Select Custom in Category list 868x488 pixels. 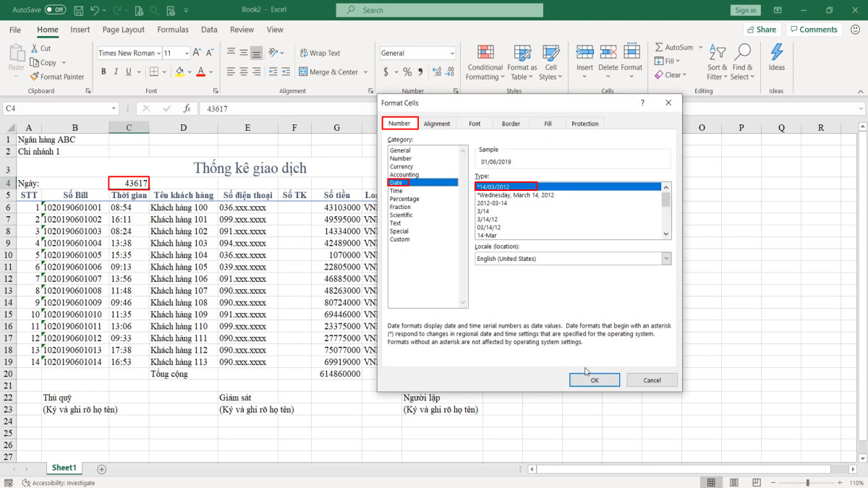400,239
